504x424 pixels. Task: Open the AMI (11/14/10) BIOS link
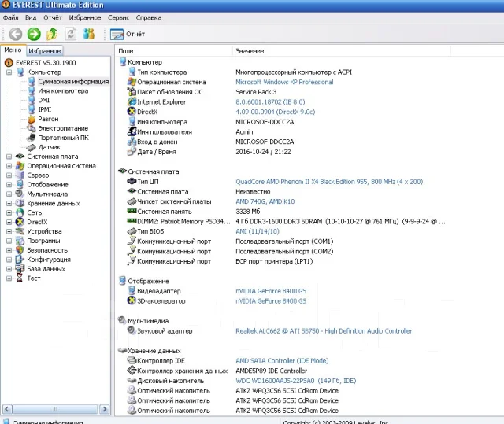[x=258, y=231]
